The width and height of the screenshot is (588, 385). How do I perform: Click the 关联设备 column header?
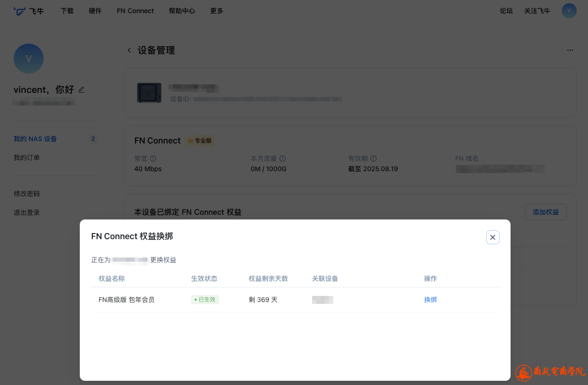pyautogui.click(x=325, y=279)
